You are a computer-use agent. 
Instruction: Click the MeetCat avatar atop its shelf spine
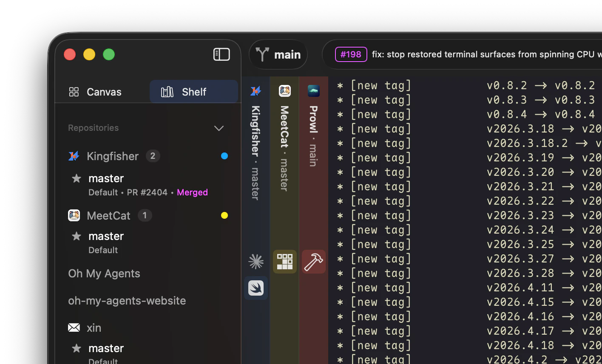(284, 91)
